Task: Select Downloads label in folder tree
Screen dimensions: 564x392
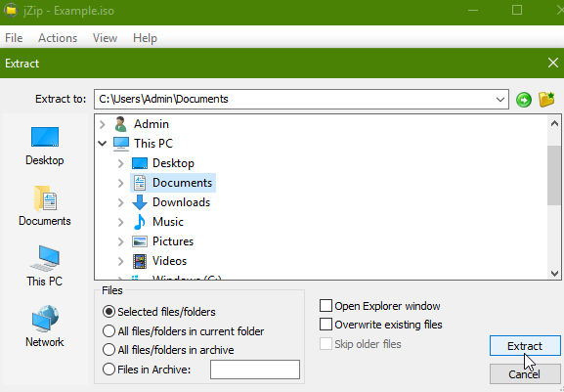Action: tap(181, 202)
